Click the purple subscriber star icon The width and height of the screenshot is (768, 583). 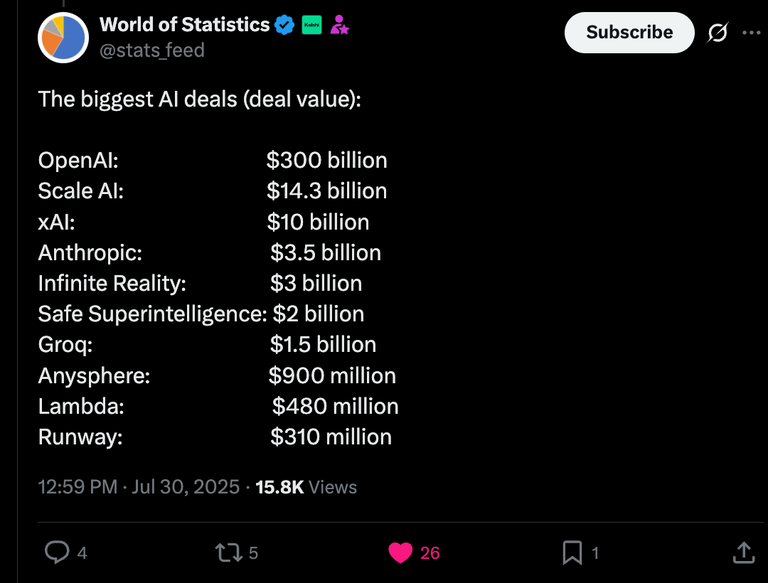tap(339, 24)
